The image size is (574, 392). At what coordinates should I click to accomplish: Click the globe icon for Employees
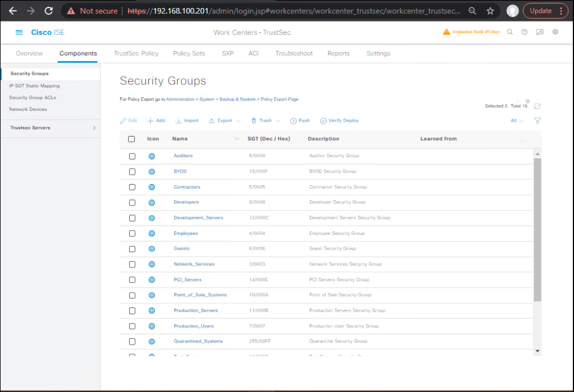pyautogui.click(x=152, y=234)
